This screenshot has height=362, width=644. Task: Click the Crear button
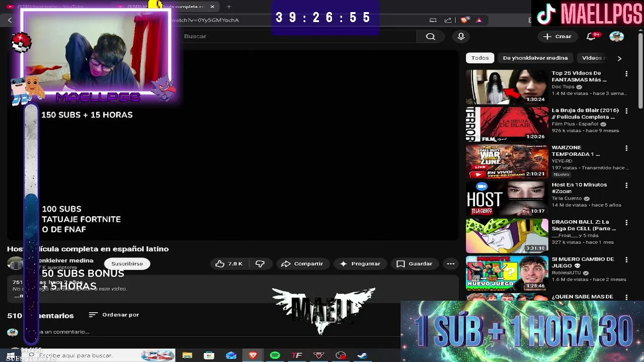tap(557, 36)
